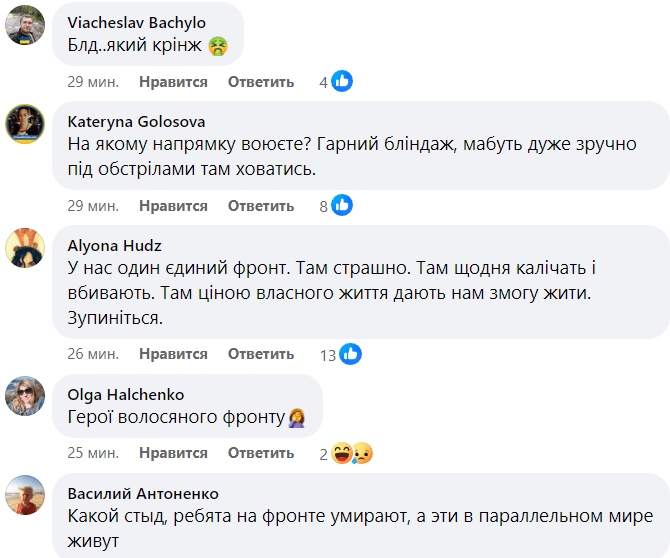Click the like reaction icon on Alyona Hudz's comment
The image size is (670, 558).
point(350,354)
